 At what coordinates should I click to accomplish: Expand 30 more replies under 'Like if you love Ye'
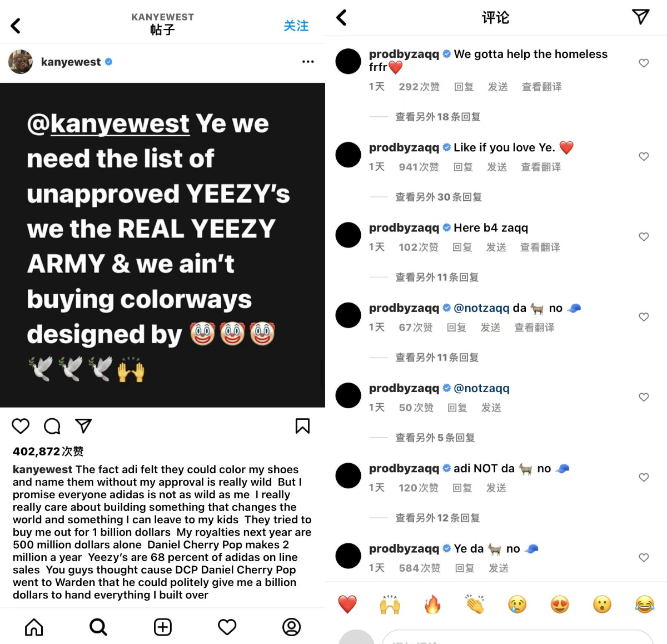click(439, 197)
